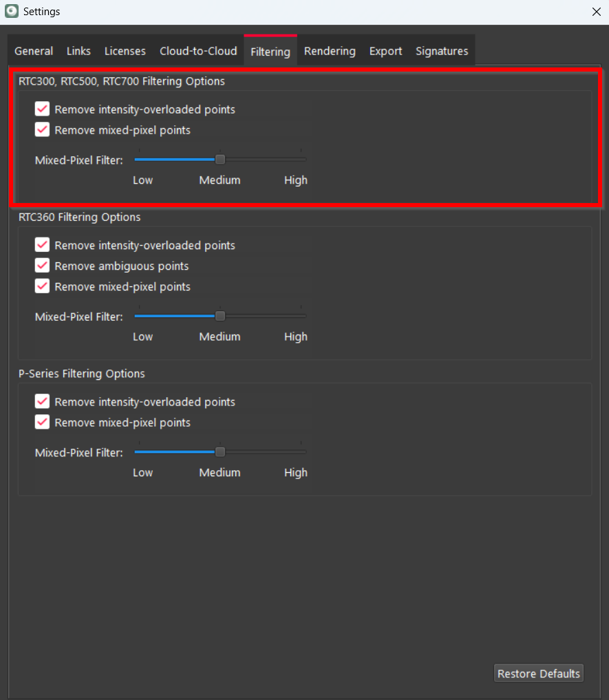Close the Settings window

[x=597, y=12]
